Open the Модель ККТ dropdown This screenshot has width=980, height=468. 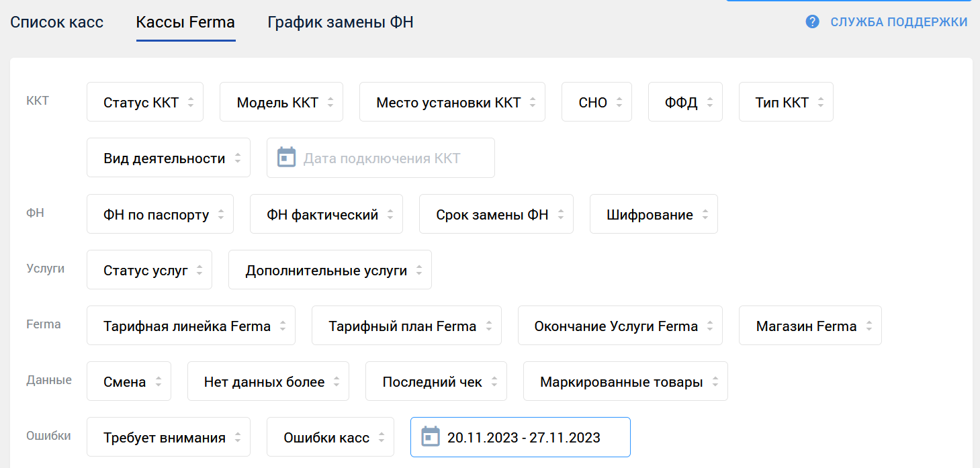[x=281, y=102]
